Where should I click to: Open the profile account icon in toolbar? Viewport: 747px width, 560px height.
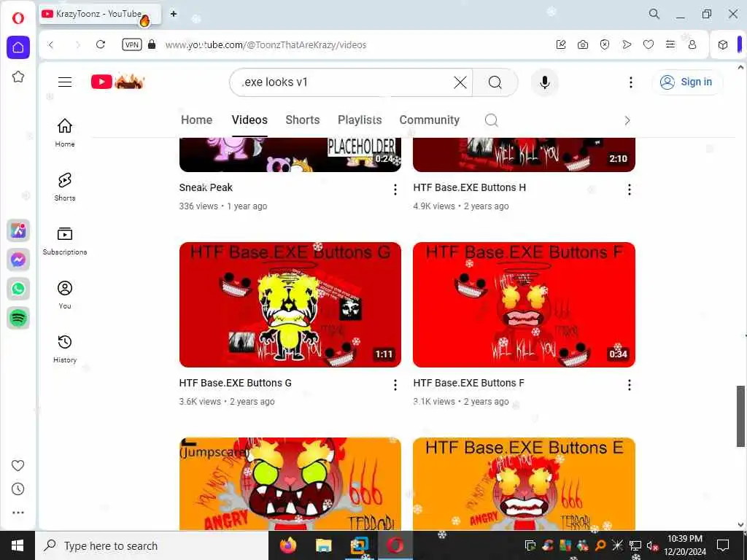(x=692, y=44)
